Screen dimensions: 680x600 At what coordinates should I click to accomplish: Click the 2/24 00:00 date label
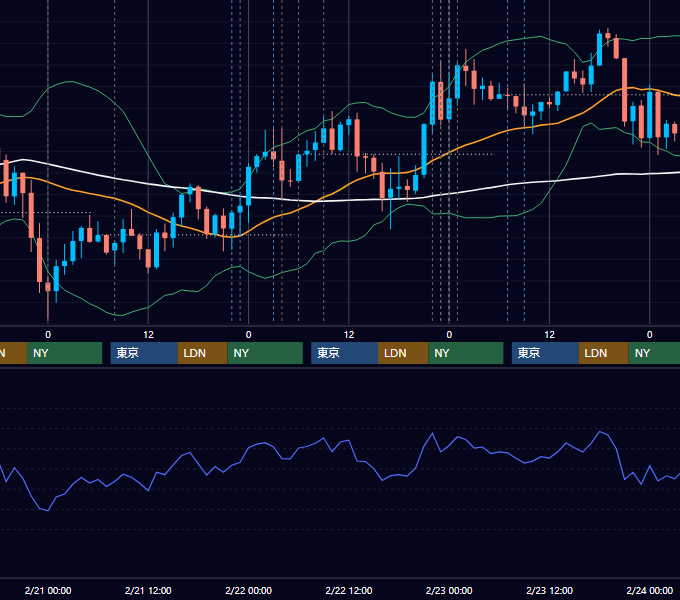649,590
